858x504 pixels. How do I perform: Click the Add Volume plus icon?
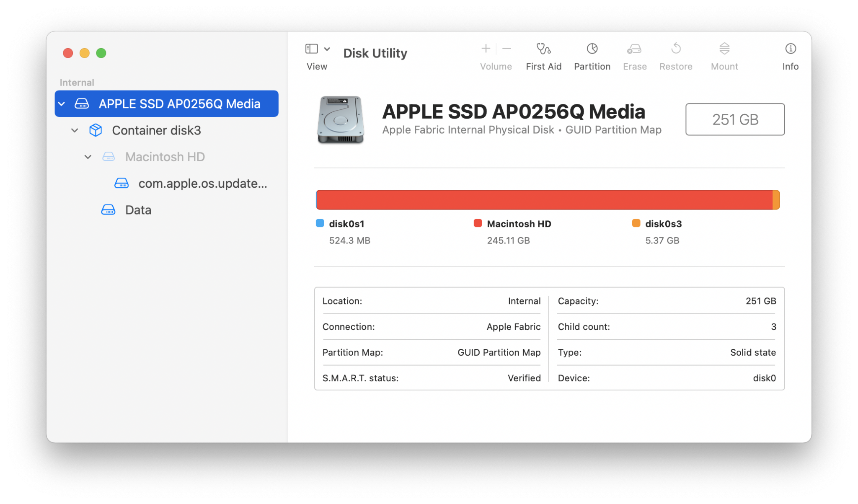pyautogui.click(x=485, y=49)
